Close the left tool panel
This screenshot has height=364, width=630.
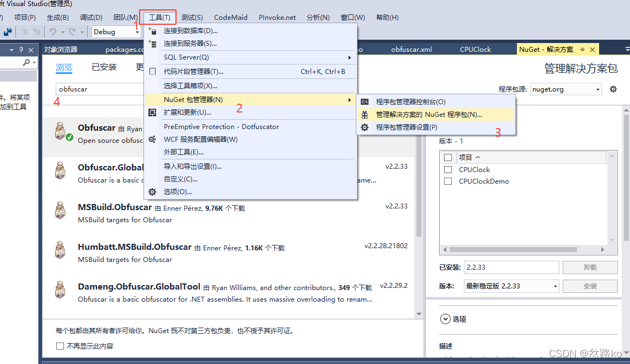pos(31,50)
